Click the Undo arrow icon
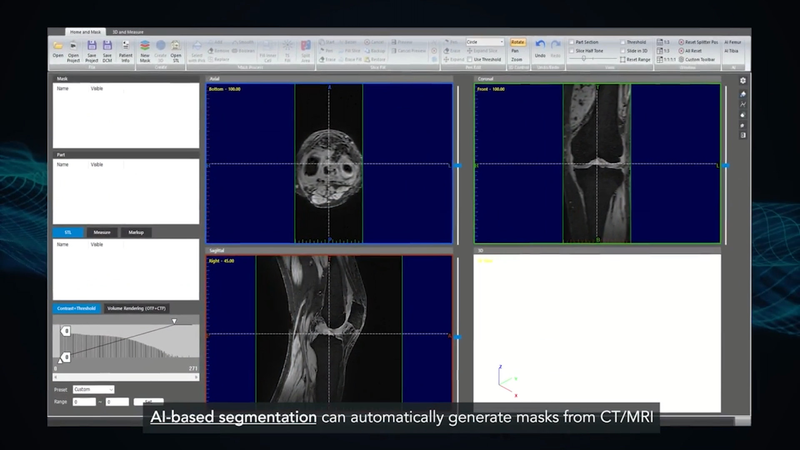 (541, 46)
